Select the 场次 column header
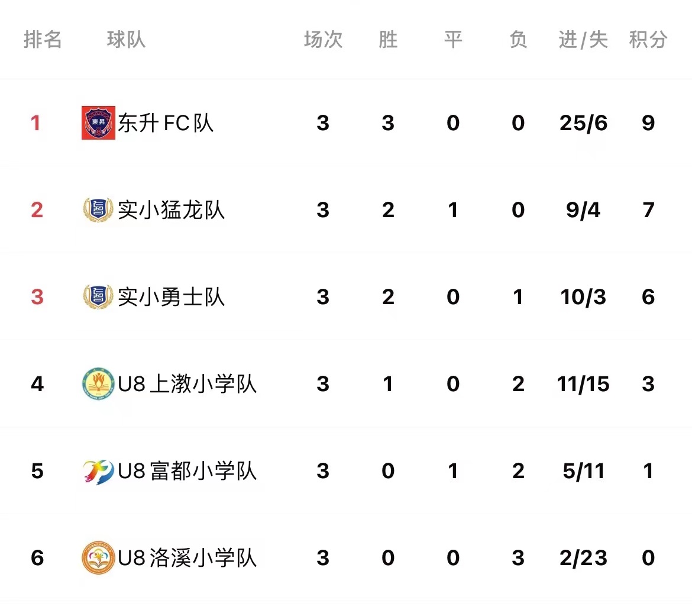 coord(323,40)
